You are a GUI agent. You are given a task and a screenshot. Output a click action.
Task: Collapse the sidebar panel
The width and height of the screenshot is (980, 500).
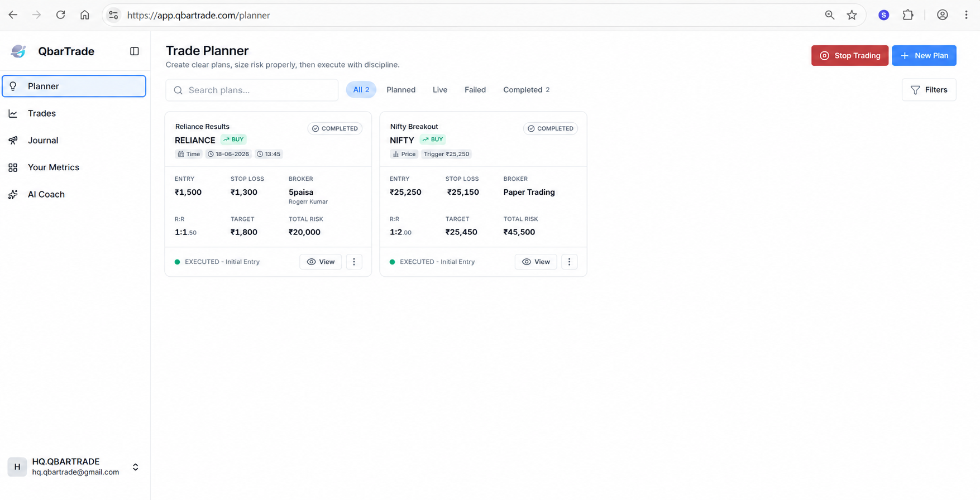(x=135, y=51)
